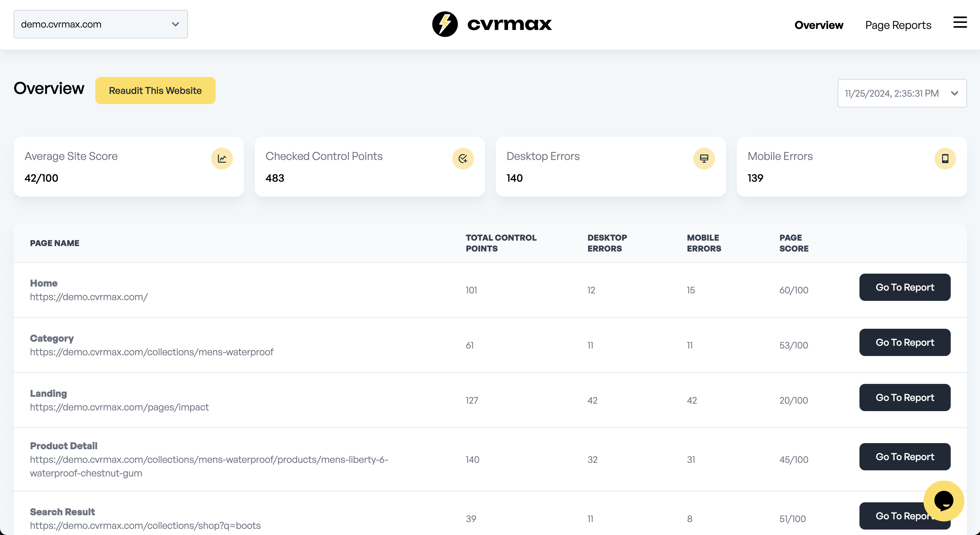Click the Desktop Errors monitor icon

tap(704, 159)
